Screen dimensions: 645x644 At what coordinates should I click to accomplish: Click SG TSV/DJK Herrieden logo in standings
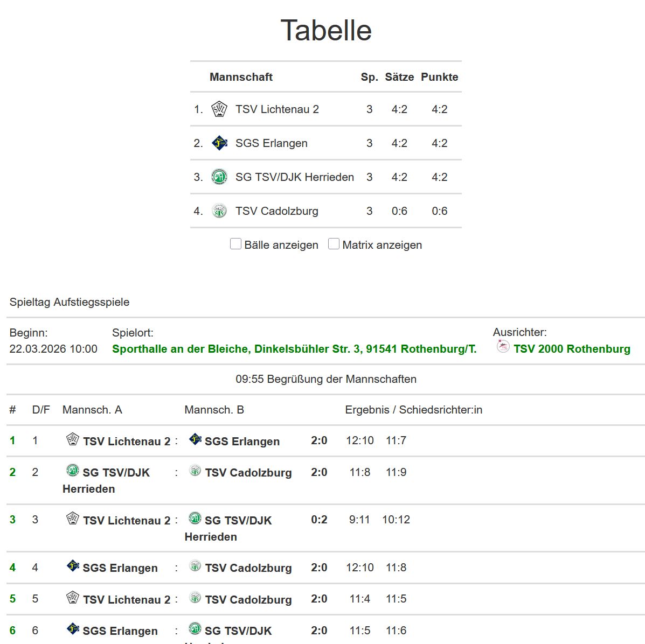(x=219, y=177)
